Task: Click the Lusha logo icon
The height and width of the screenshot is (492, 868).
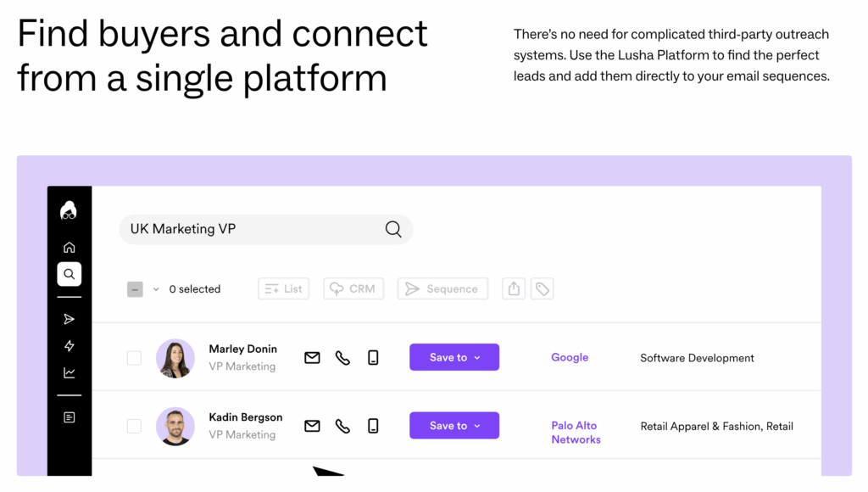Action: tap(69, 210)
